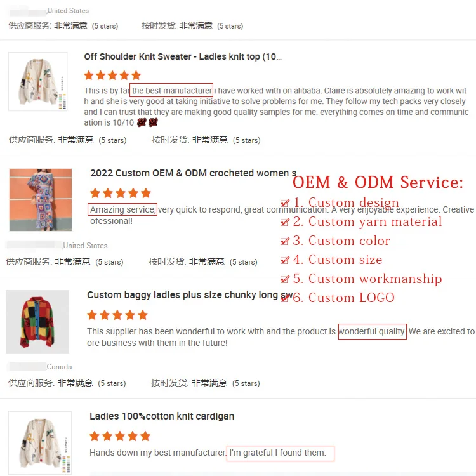Click the 2022 Custom OEM & ODM crocheted title
This screenshot has width=476, height=476.
194,173
